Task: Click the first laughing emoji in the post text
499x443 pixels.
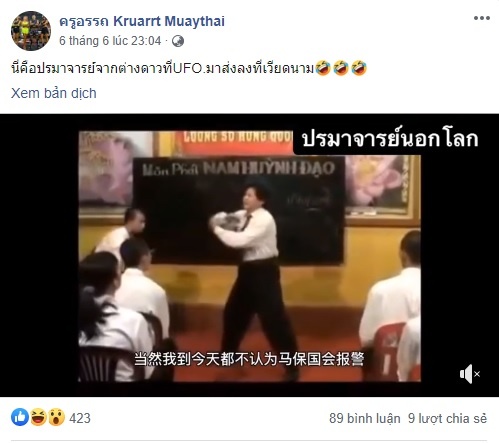Action: 323,68
